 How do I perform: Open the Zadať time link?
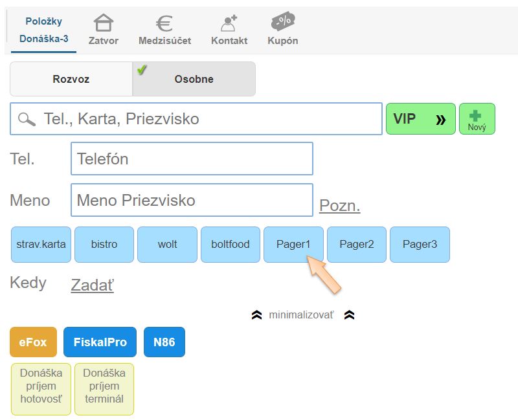92,284
